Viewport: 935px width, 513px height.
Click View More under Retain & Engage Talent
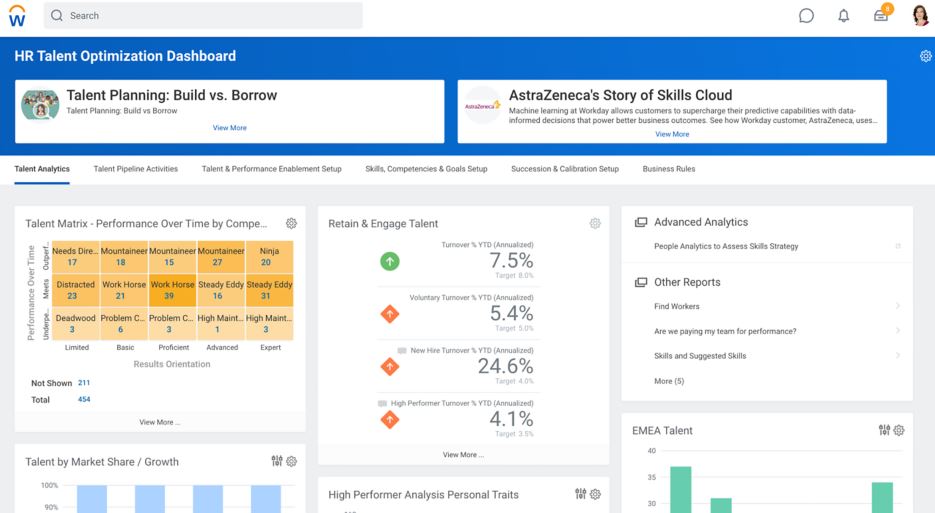coord(463,455)
